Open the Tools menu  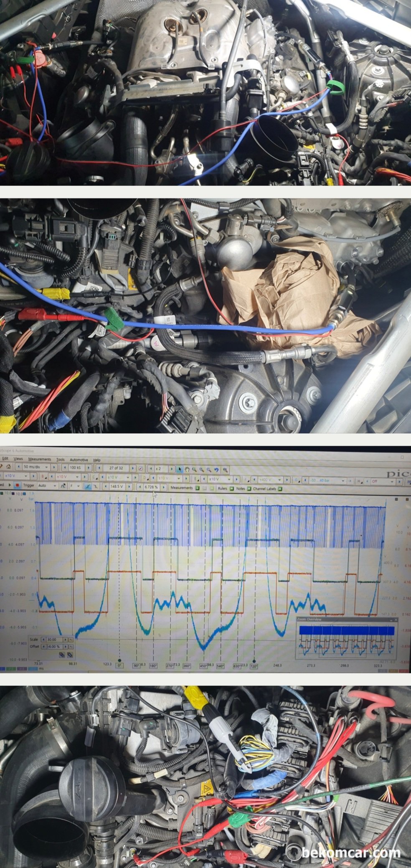click(61, 459)
